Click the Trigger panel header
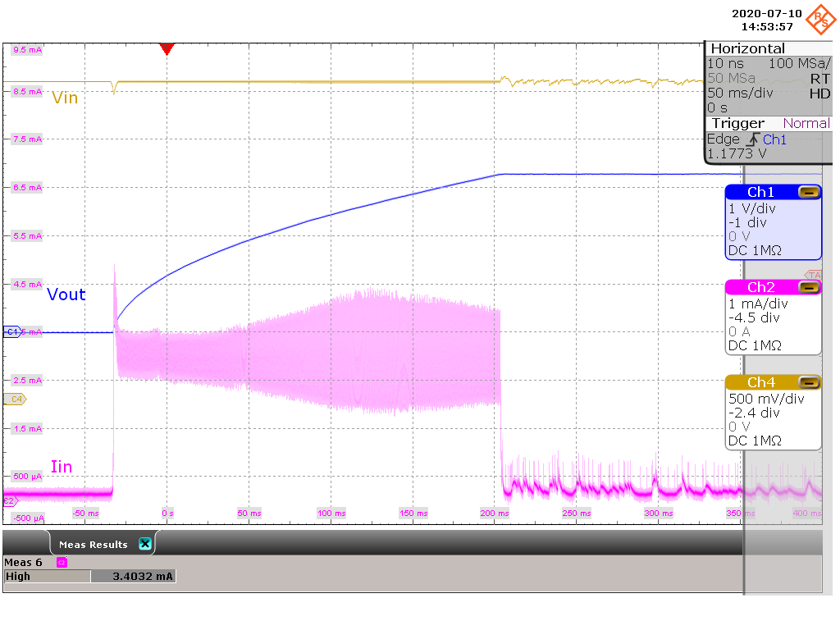This screenshot has width=840, height=630. click(737, 123)
